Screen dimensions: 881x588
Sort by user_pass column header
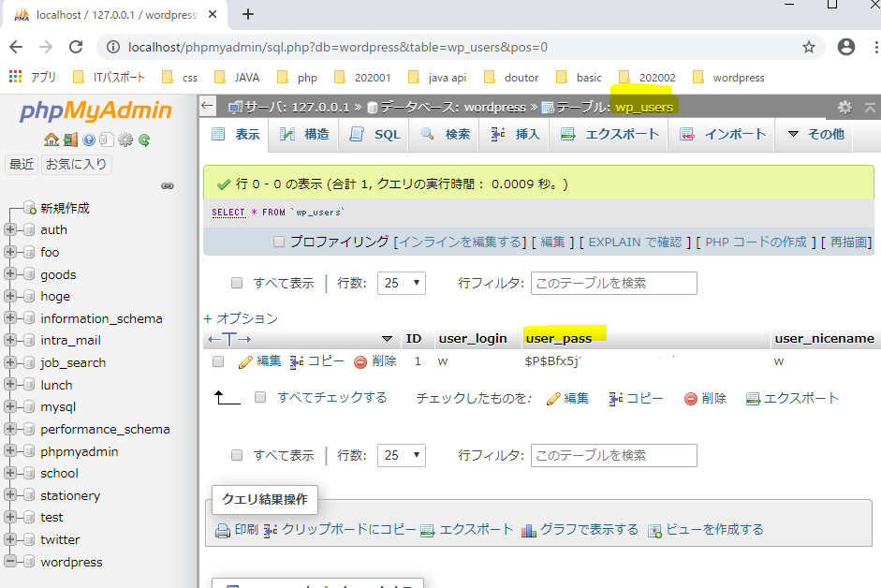(x=559, y=338)
